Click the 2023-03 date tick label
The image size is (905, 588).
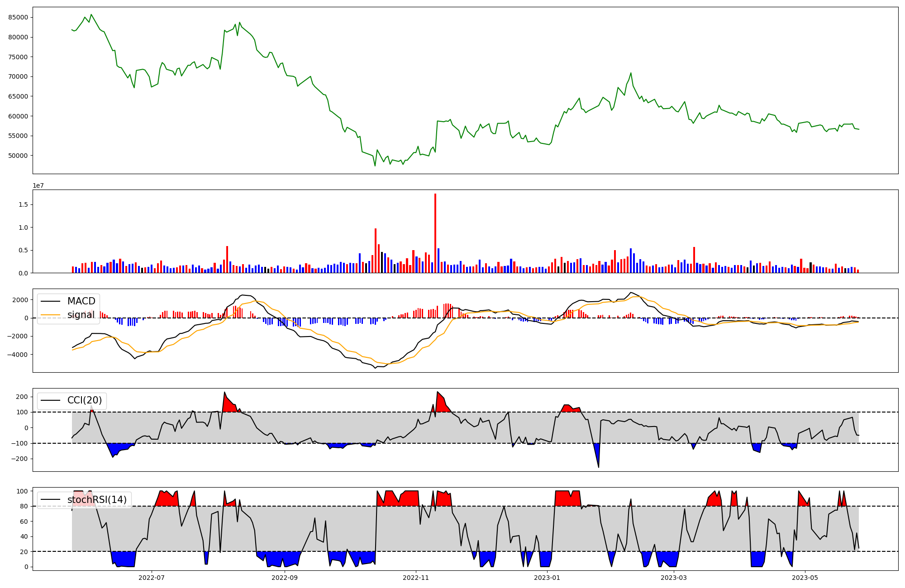click(x=674, y=578)
